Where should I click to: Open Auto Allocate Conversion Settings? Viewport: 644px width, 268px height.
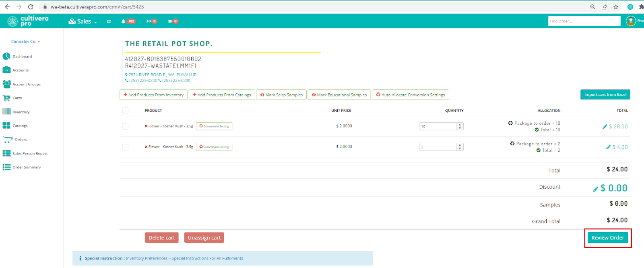pos(411,95)
